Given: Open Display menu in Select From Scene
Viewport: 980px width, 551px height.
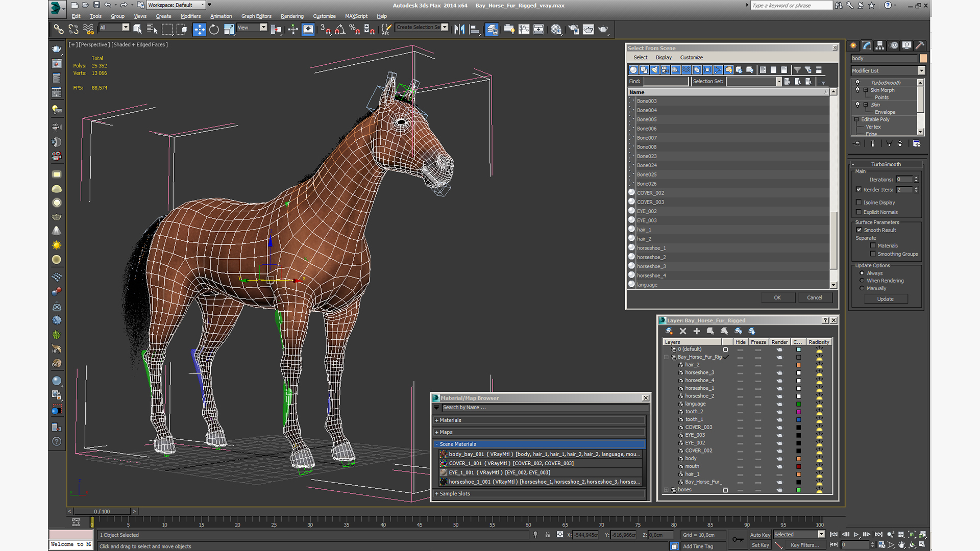Looking at the screenshot, I should point(664,58).
